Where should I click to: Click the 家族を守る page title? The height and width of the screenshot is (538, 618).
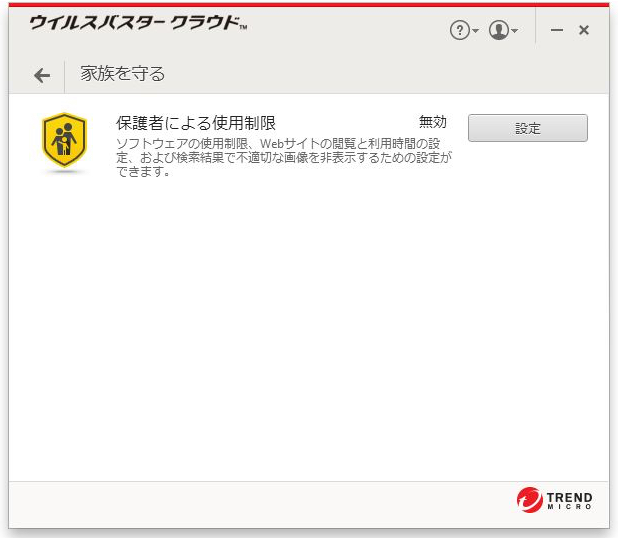123,74
